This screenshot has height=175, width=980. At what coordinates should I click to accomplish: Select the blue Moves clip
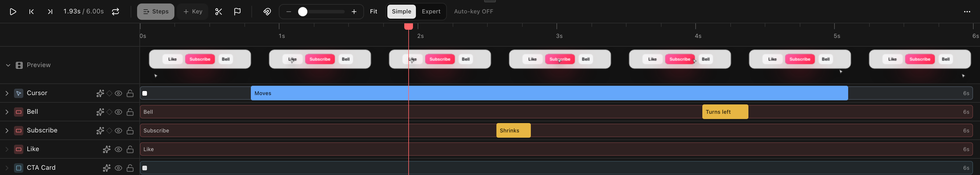[549, 93]
